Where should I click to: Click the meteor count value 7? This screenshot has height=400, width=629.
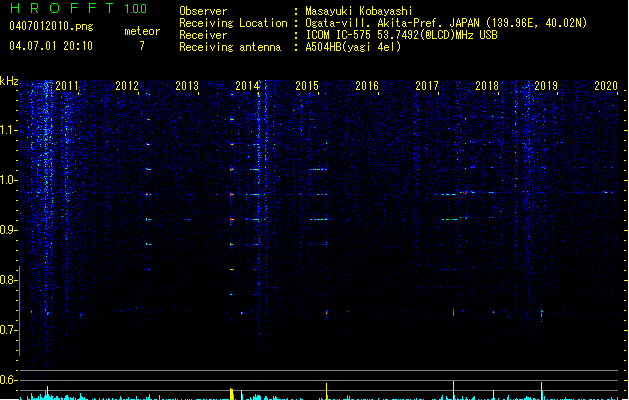coord(142,46)
